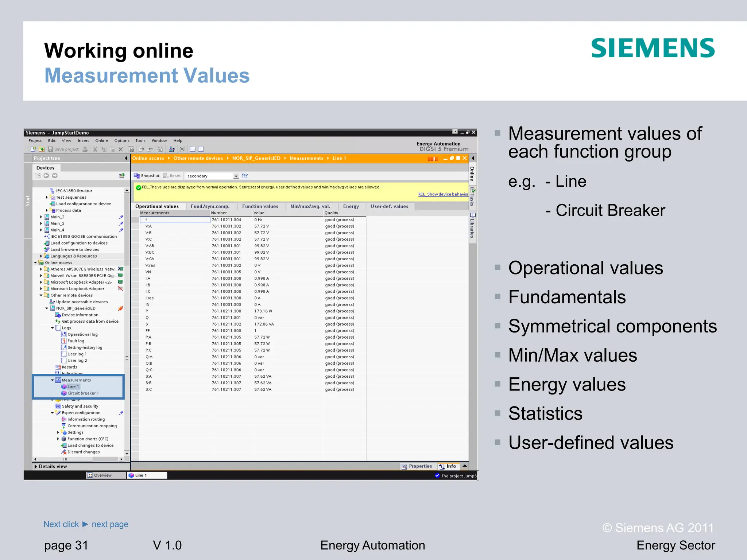747x560 pixels.
Task: Open the secondary value type dropdown
Action: (x=236, y=176)
